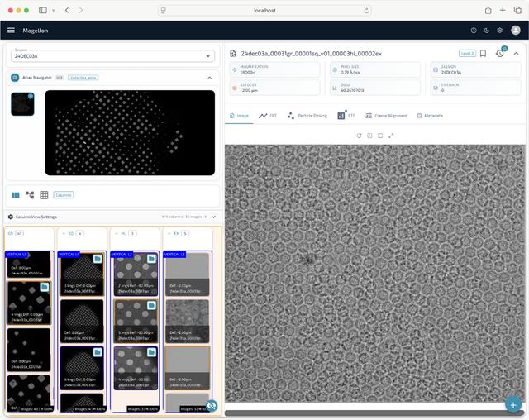Toggle bookmark for this image

pyautogui.click(x=483, y=53)
